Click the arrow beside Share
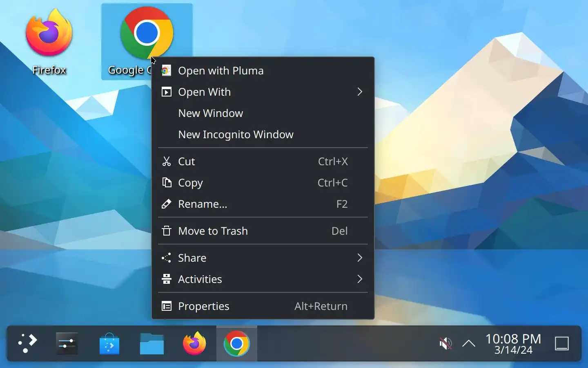 point(360,258)
